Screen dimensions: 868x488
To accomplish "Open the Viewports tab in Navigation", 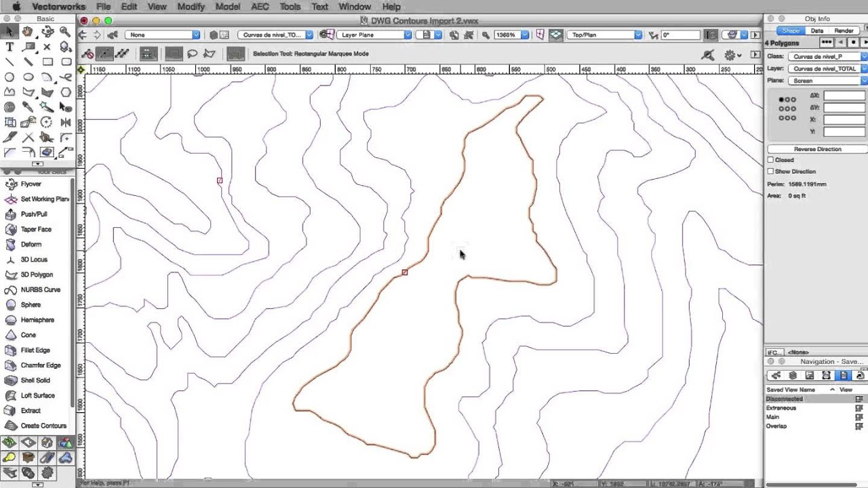I will tap(827, 375).
